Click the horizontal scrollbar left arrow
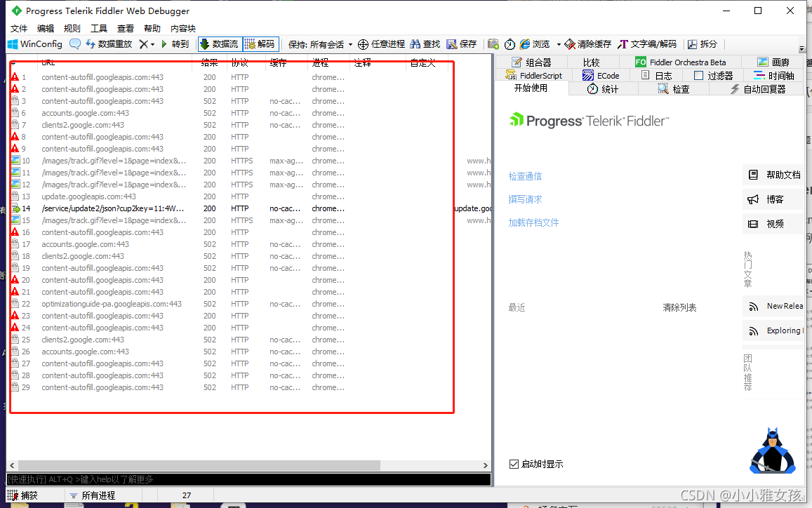Screen dimensions: 812x508 pyautogui.click(x=12, y=465)
